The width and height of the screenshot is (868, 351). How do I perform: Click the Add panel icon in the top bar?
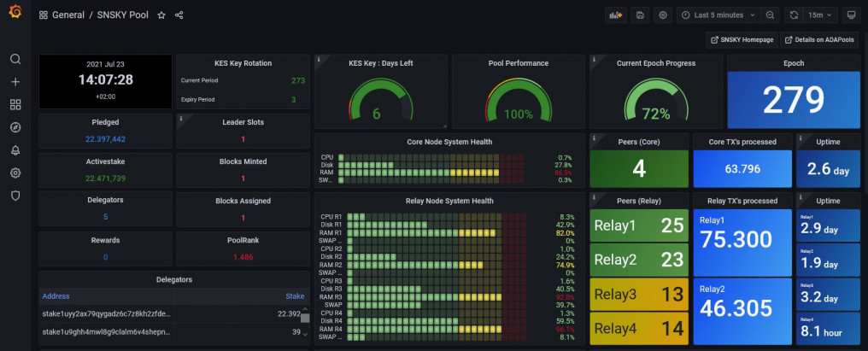[614, 15]
